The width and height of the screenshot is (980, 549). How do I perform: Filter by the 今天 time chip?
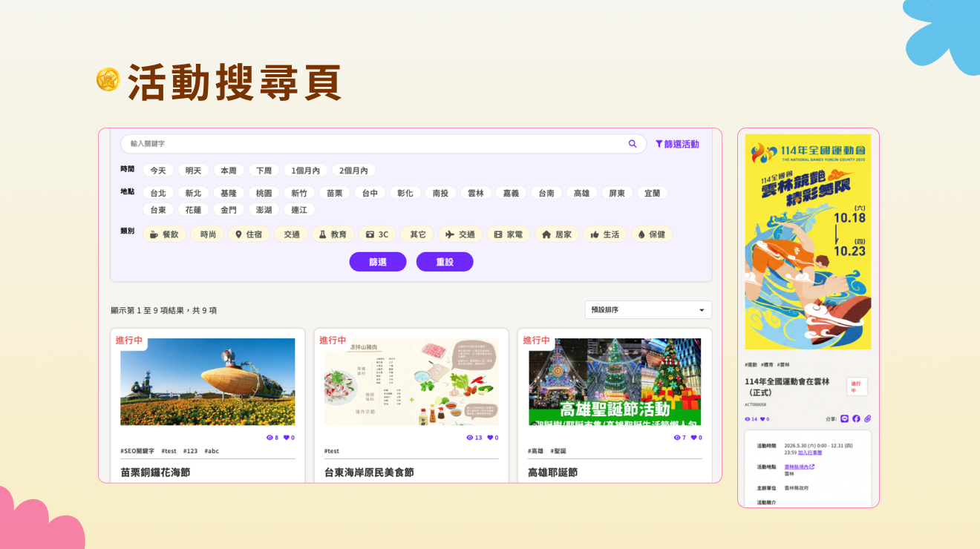(158, 171)
